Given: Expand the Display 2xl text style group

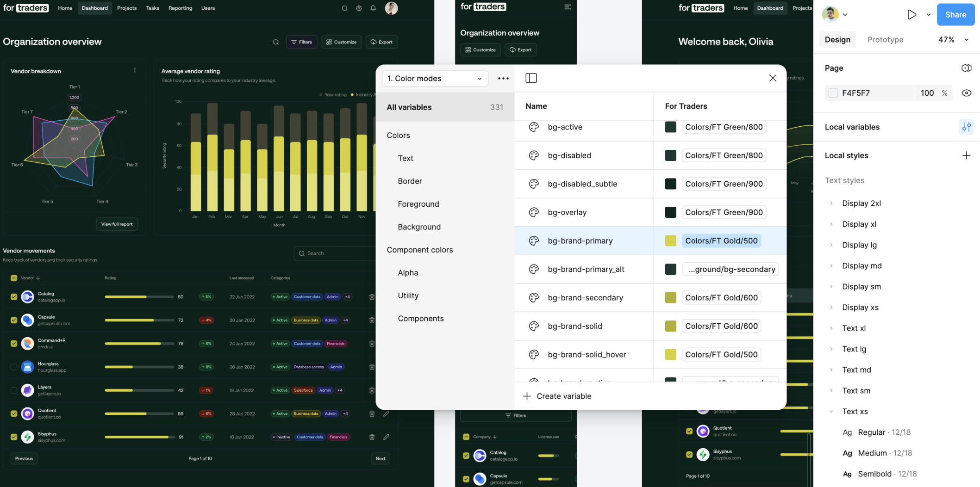Looking at the screenshot, I should tap(831, 203).
